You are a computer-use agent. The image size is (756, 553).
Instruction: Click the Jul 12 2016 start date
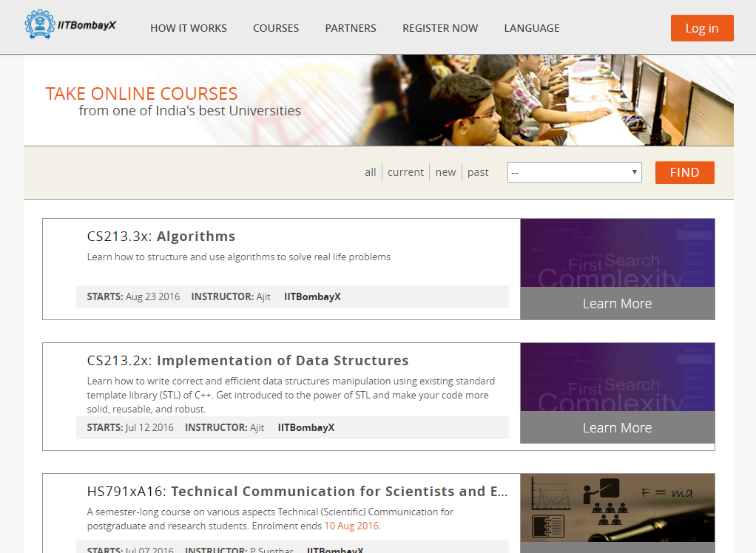149,428
